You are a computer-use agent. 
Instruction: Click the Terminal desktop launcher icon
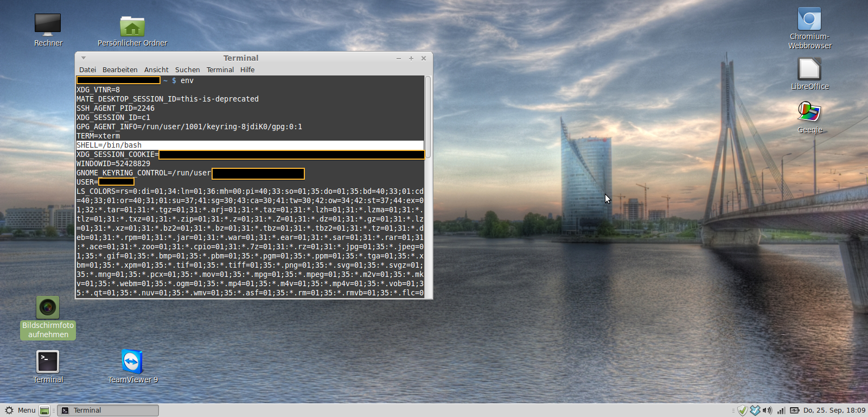tap(48, 362)
